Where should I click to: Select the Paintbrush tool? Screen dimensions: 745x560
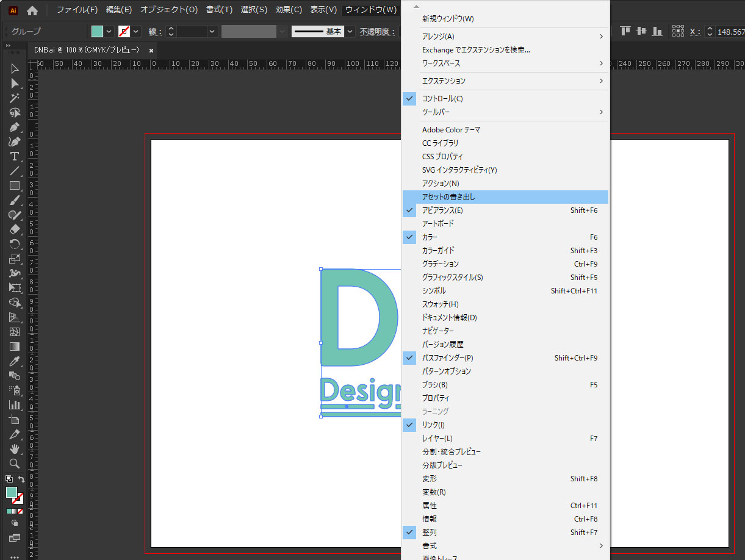coord(15,200)
